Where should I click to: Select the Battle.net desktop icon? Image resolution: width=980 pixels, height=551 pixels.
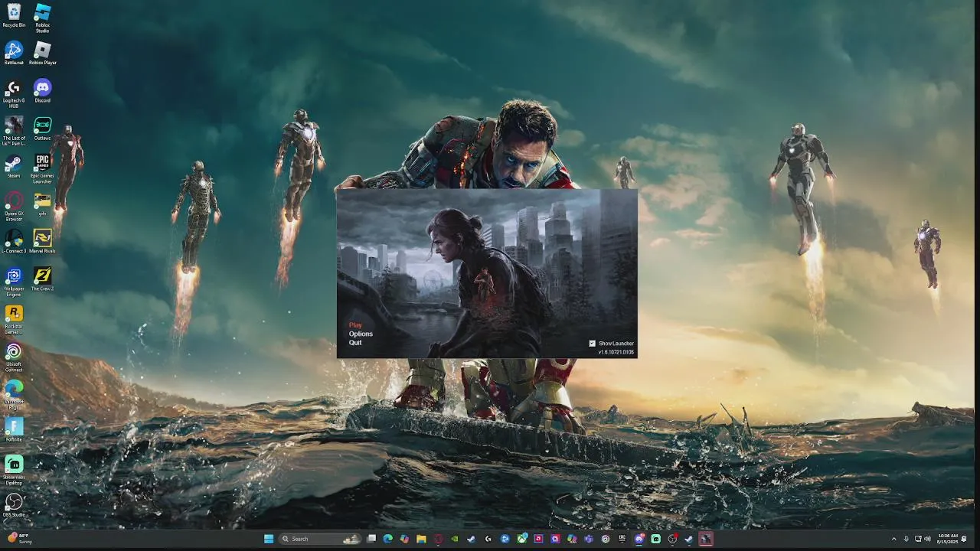[14, 54]
